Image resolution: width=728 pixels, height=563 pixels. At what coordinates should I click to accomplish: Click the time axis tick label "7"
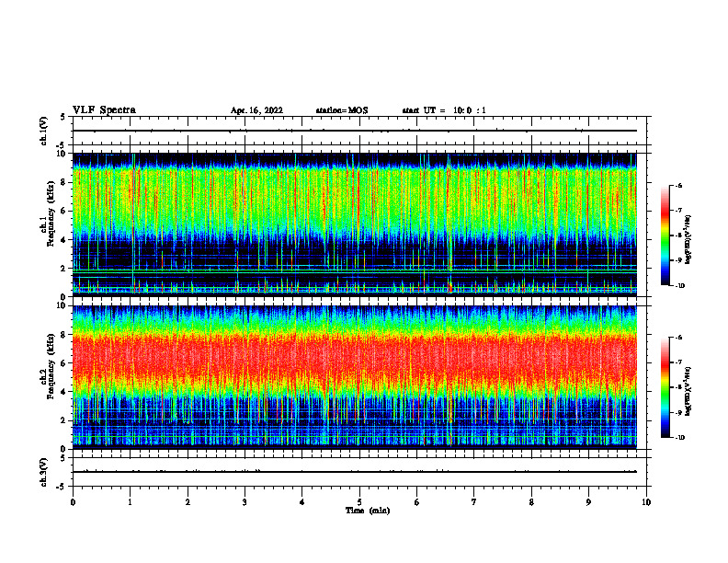[474, 502]
